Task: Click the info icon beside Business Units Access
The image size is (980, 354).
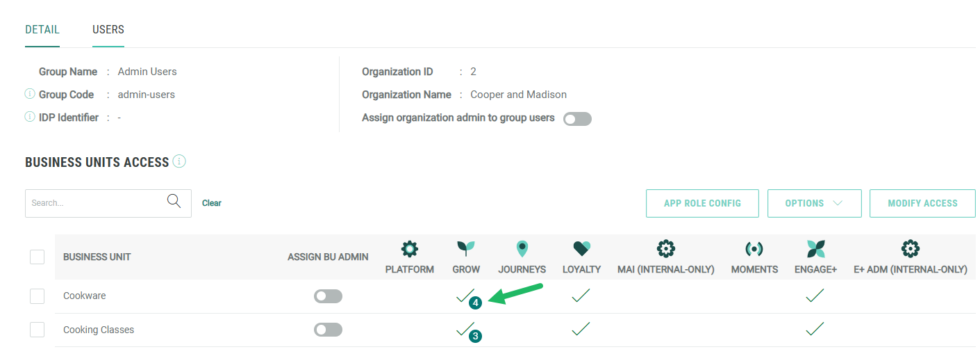Action: [179, 161]
